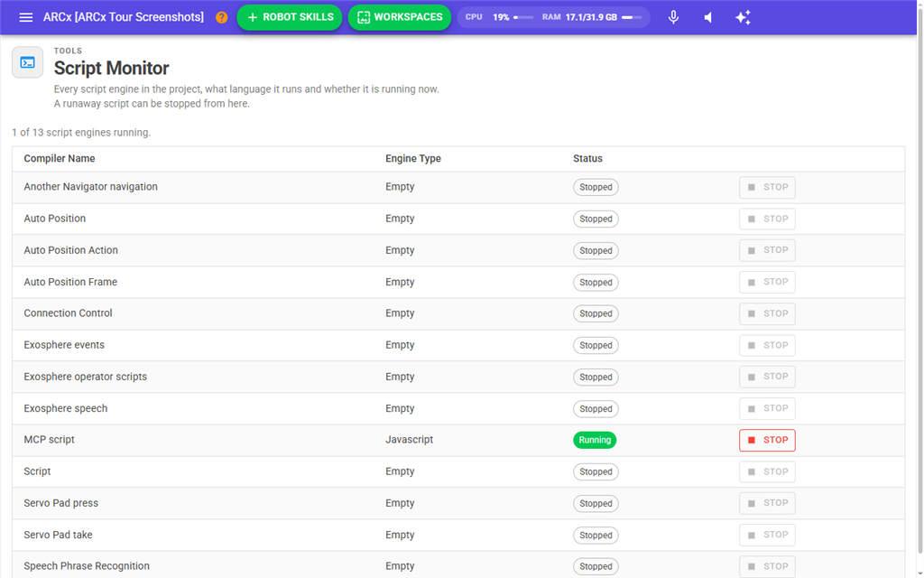Click the Servo Pad take name
Viewport: 924px width, 578px height.
[x=58, y=535]
